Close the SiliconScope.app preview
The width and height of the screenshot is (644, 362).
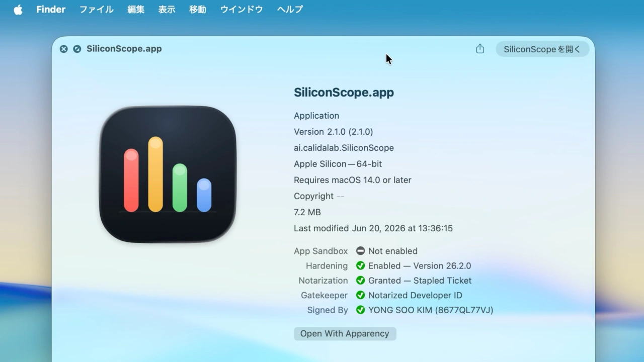[63, 49]
